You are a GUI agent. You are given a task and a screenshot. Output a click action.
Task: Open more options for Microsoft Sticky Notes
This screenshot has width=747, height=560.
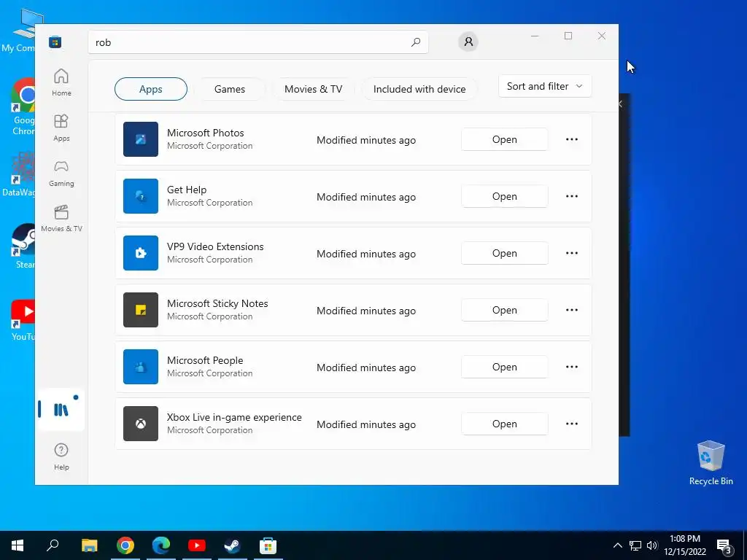(572, 310)
